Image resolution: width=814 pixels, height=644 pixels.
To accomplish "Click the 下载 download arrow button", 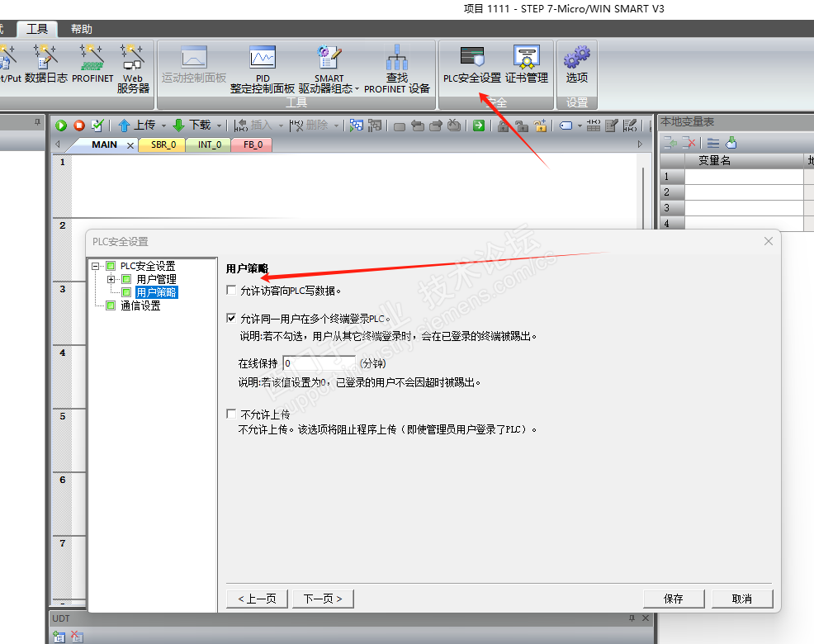I will click(192, 125).
